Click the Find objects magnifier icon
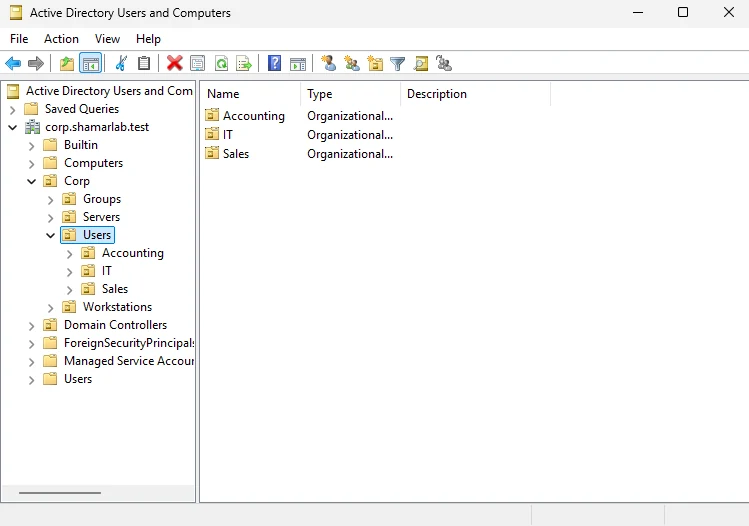The width and height of the screenshot is (749, 526). click(421, 63)
